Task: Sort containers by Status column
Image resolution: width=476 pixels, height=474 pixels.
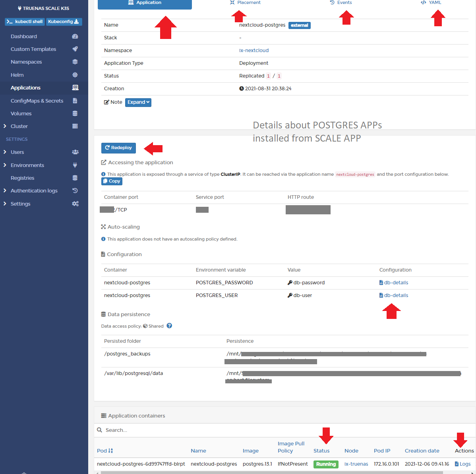Action: pyautogui.click(x=321, y=451)
